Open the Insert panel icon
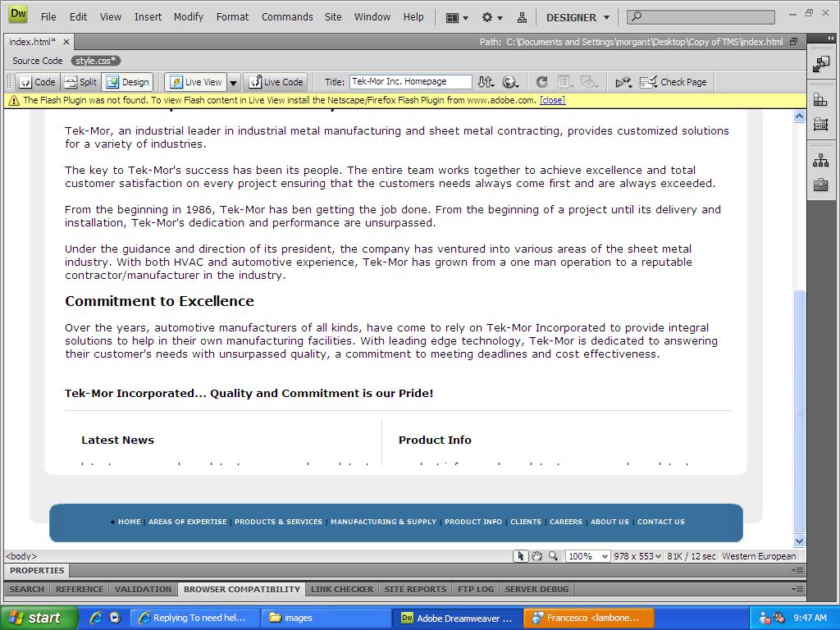 point(820,65)
